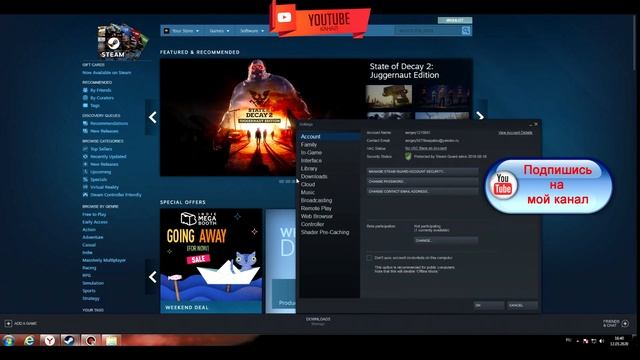Show previous featured game with left arrow
Image resolution: width=640 pixels, height=360 pixels.
coord(152,117)
